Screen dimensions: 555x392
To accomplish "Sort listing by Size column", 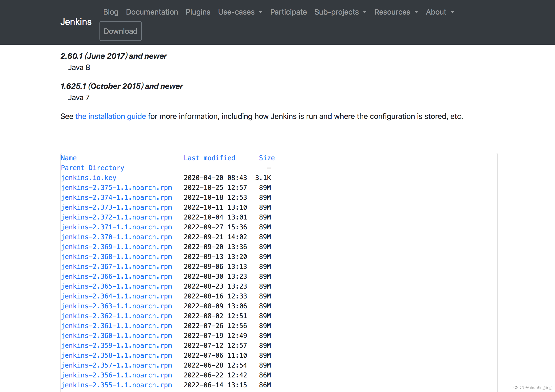I will (x=267, y=158).
